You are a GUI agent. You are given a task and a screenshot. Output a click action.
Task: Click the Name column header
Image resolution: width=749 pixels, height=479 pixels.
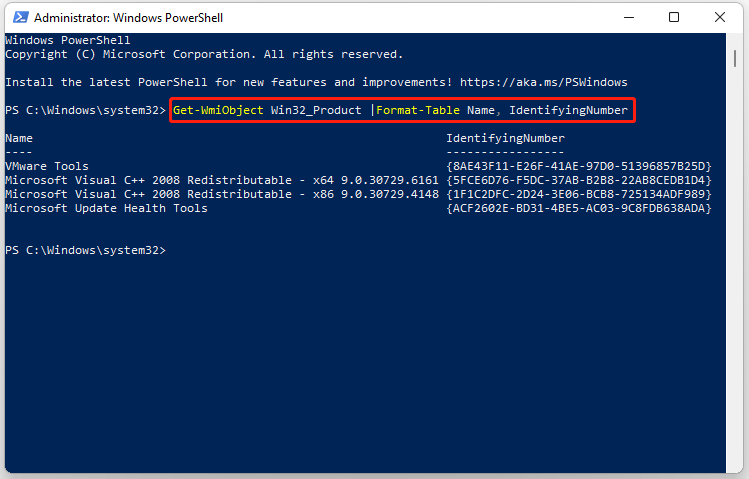click(19, 138)
